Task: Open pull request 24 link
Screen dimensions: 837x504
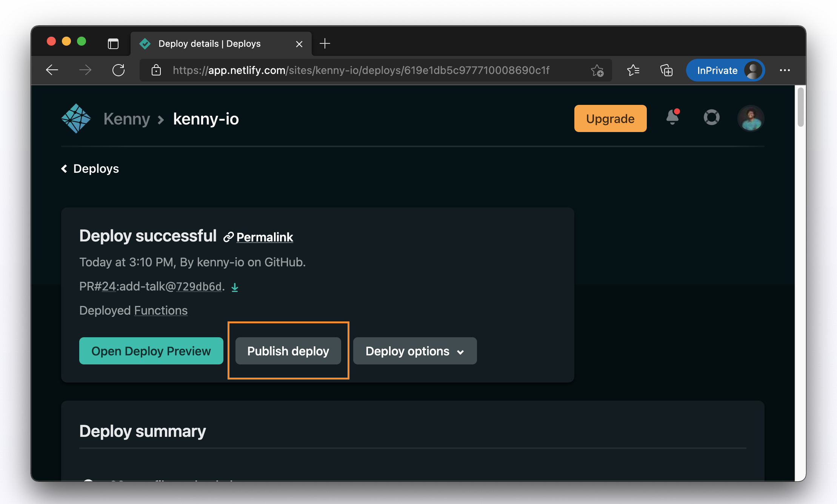Action: click(x=109, y=286)
